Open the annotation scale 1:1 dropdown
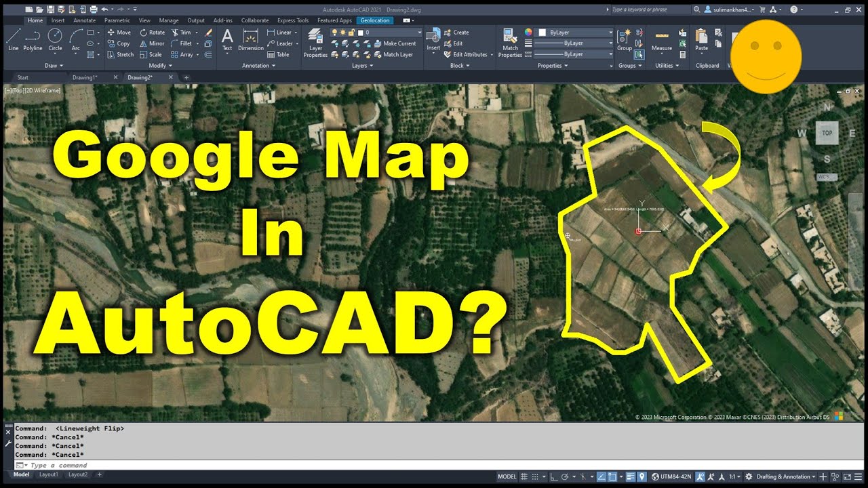Screen dimensions: 868x488 coord(734,476)
